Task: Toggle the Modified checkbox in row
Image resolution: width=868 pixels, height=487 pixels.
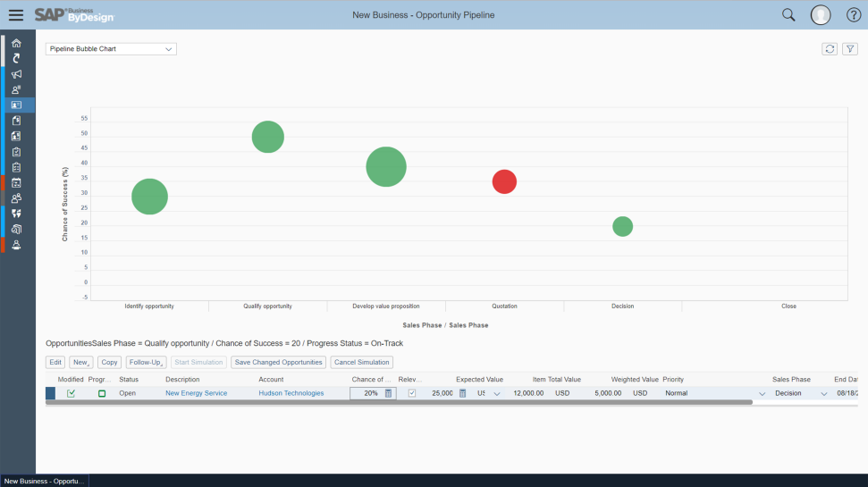Action: [71, 393]
